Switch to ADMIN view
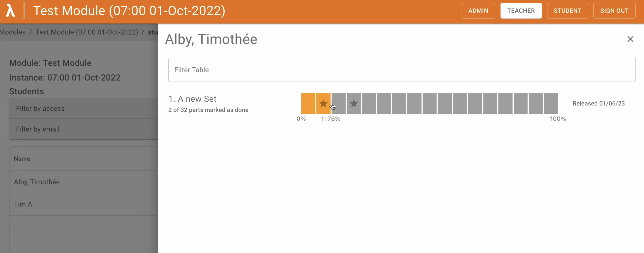Viewport: 644px width, 253px height. click(478, 10)
